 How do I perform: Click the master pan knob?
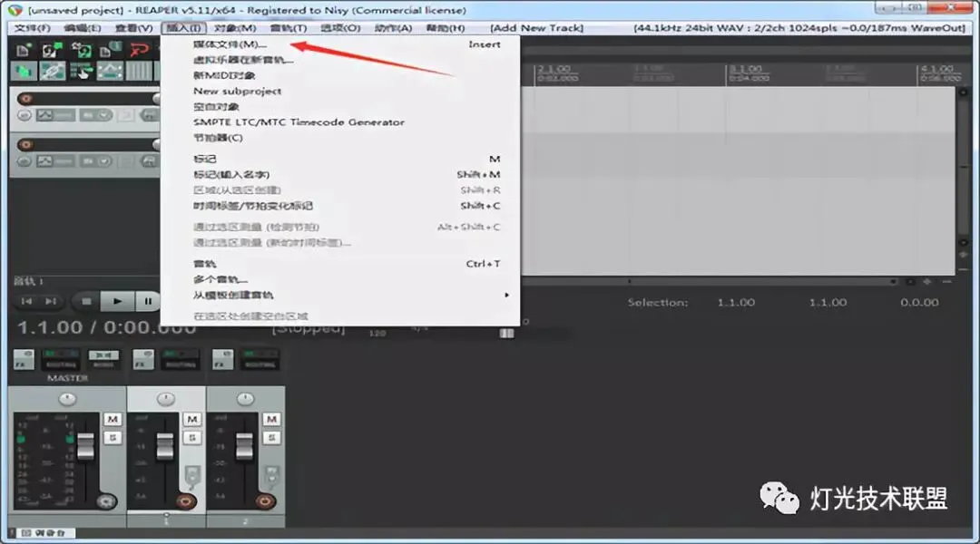[x=67, y=399]
